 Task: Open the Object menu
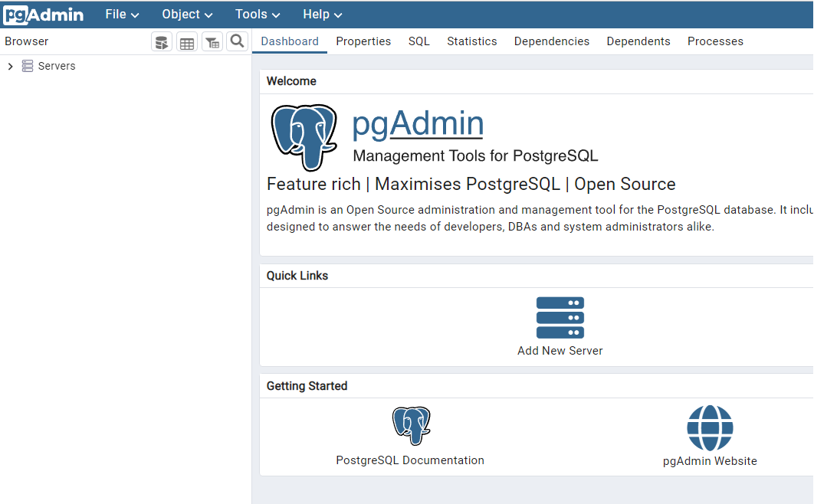tap(188, 15)
